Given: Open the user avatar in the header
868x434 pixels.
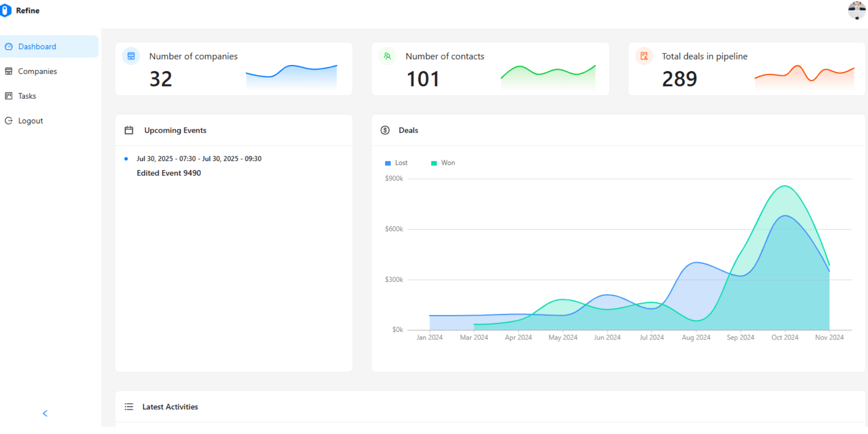Looking at the screenshot, I should 857,10.
